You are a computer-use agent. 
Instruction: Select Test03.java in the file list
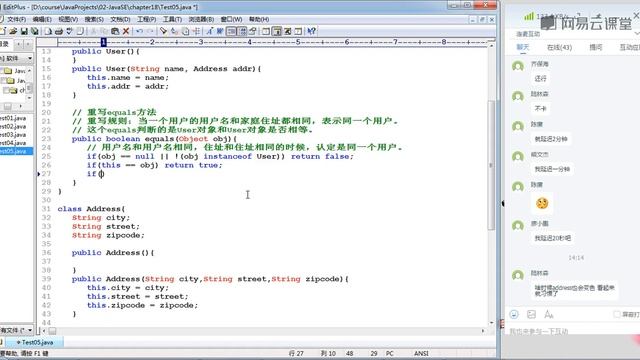point(13,134)
